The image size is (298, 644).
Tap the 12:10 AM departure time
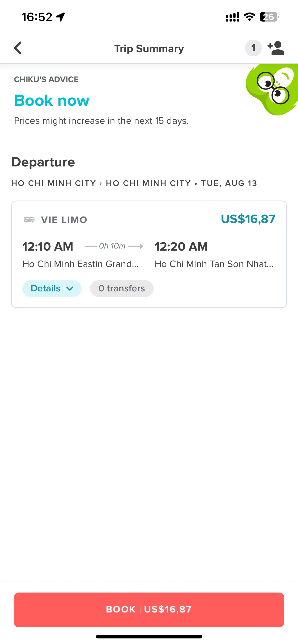(48, 246)
